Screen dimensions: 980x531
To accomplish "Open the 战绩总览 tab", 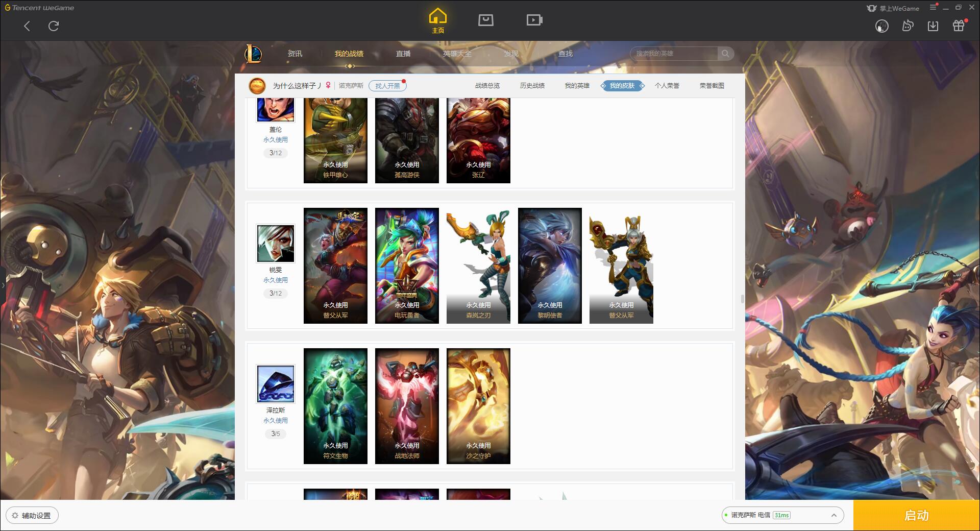I will click(487, 86).
